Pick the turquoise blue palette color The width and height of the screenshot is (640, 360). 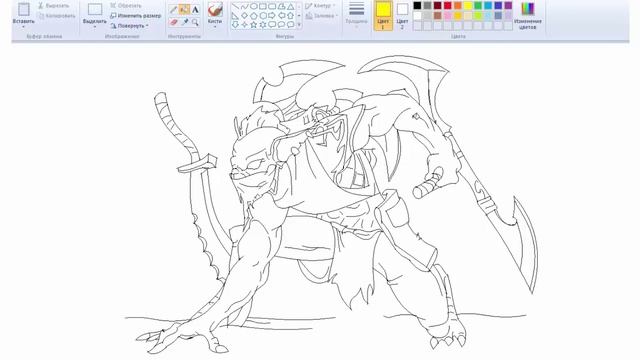pyautogui.click(x=488, y=5)
